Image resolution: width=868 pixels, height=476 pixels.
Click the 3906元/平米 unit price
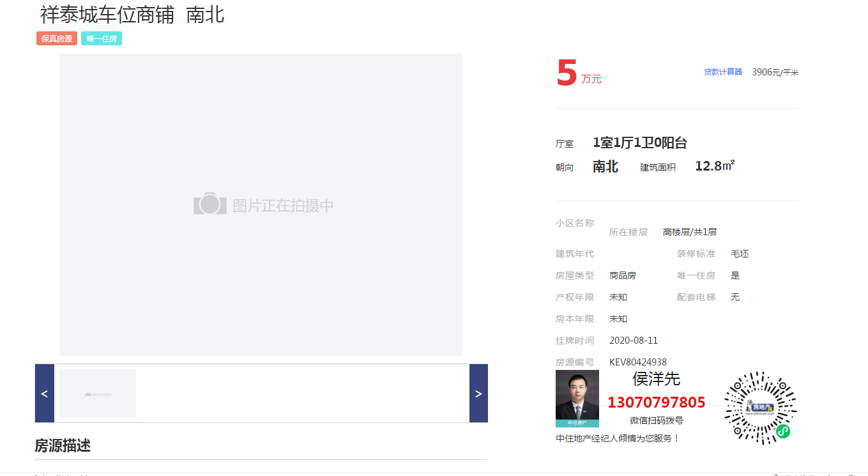pos(775,72)
